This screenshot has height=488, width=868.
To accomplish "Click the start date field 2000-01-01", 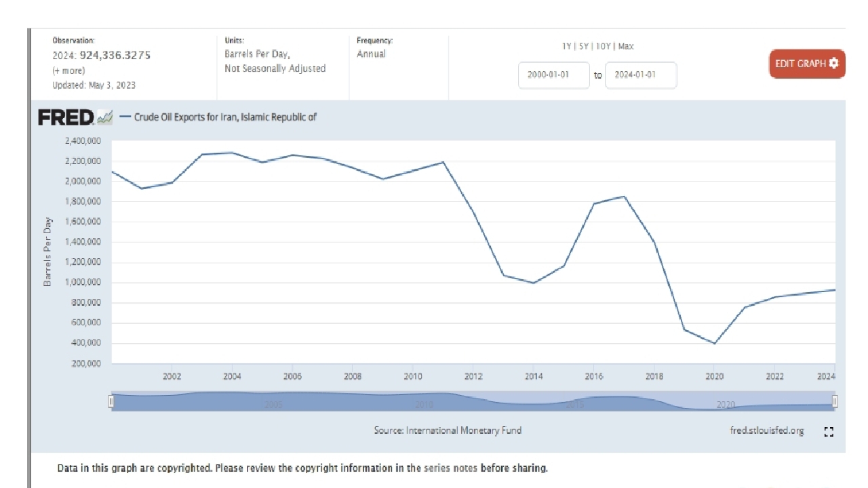I will [x=554, y=75].
